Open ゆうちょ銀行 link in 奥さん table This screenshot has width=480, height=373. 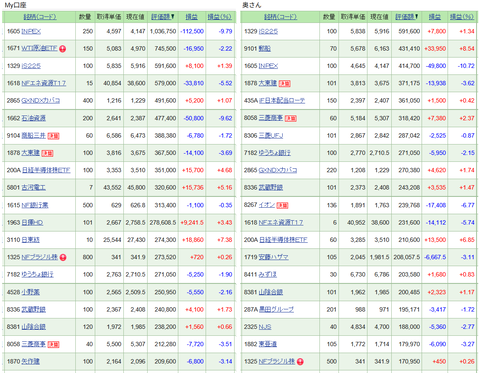275,153
